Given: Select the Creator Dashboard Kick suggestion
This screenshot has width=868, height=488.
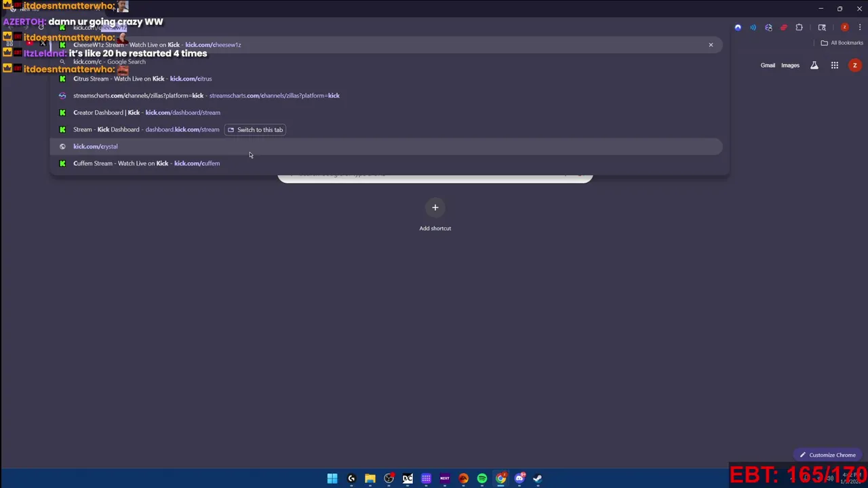Looking at the screenshot, I should pyautogui.click(x=387, y=113).
